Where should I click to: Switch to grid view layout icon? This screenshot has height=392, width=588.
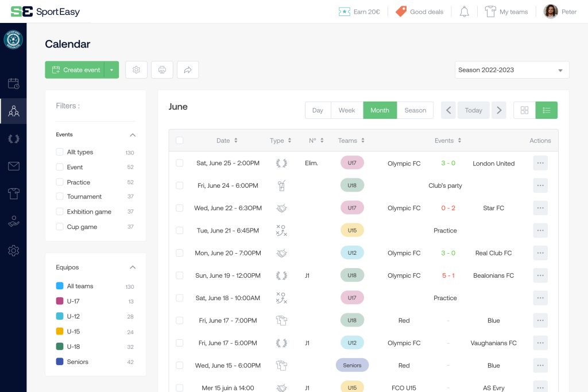click(524, 110)
